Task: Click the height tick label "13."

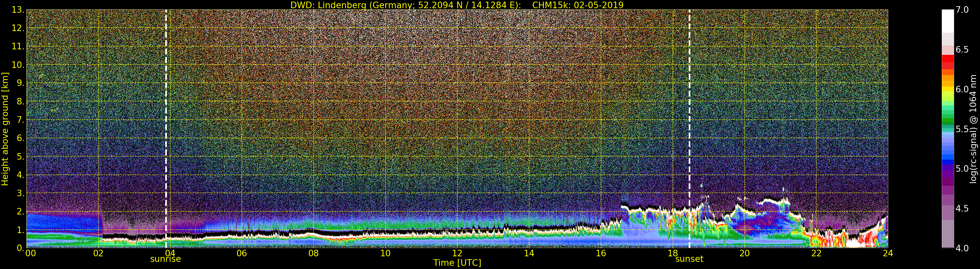Action: (18, 10)
